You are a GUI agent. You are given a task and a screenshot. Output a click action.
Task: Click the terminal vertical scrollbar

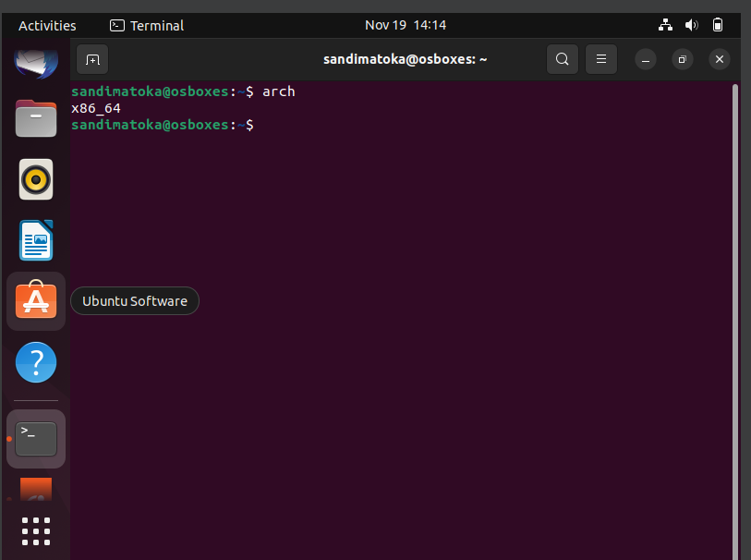coord(735,321)
